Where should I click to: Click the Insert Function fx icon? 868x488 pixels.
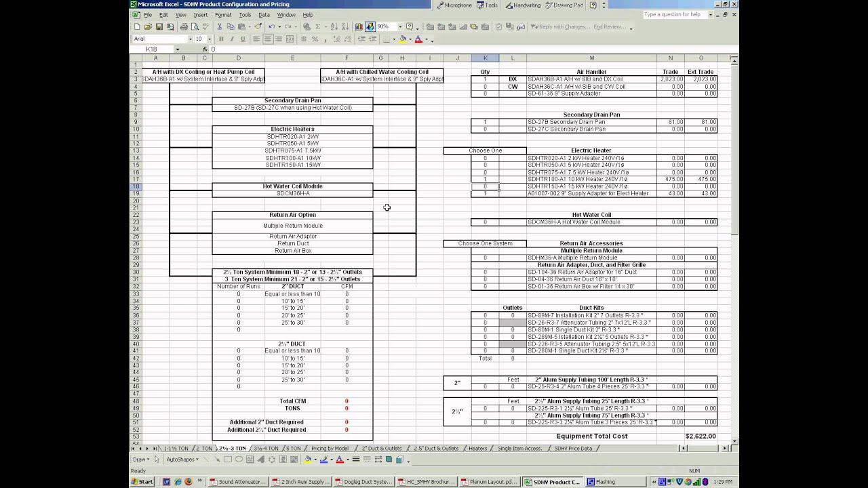click(x=205, y=49)
